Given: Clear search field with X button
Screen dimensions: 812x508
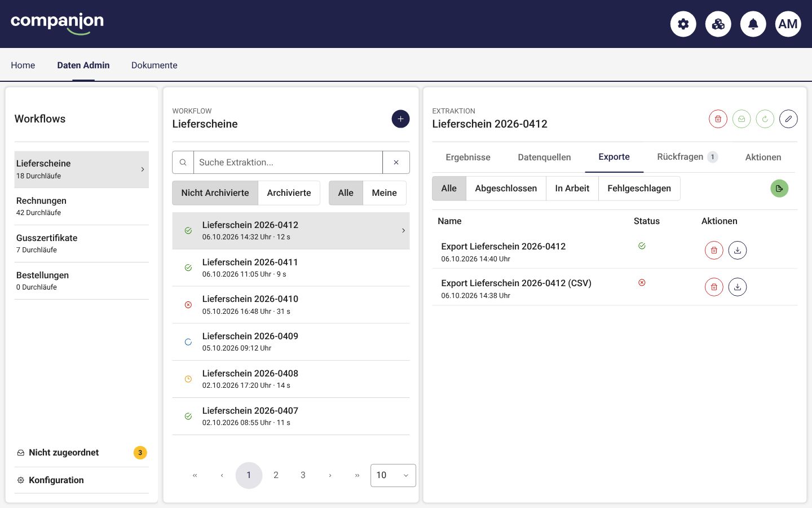Looking at the screenshot, I should coord(396,162).
